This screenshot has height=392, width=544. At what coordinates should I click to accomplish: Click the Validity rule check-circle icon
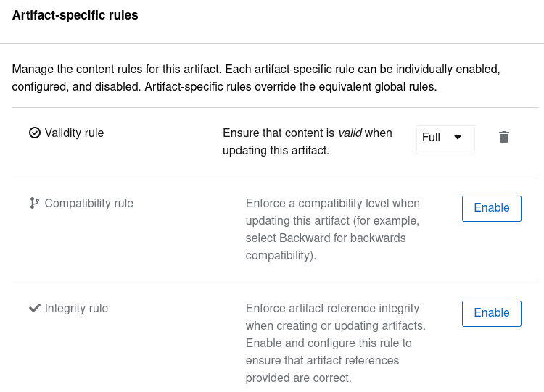pos(34,133)
